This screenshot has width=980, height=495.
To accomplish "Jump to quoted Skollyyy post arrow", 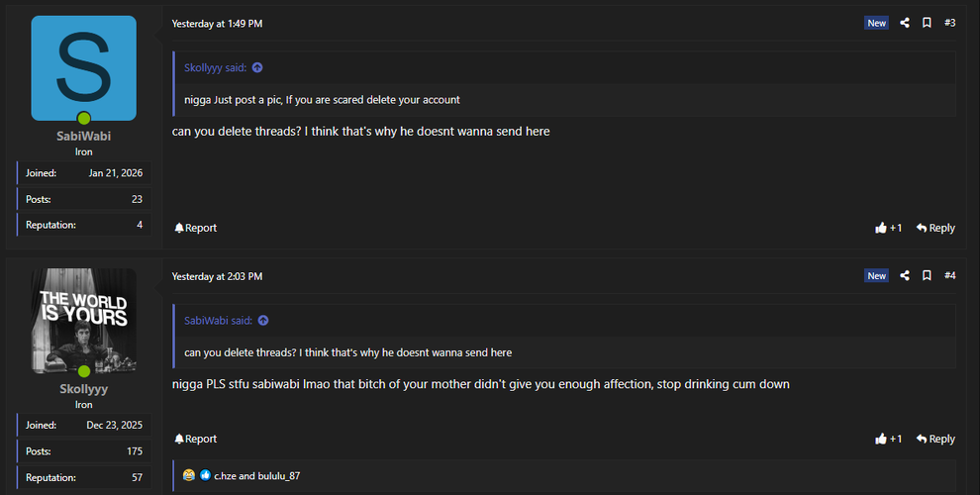I will tap(257, 68).
